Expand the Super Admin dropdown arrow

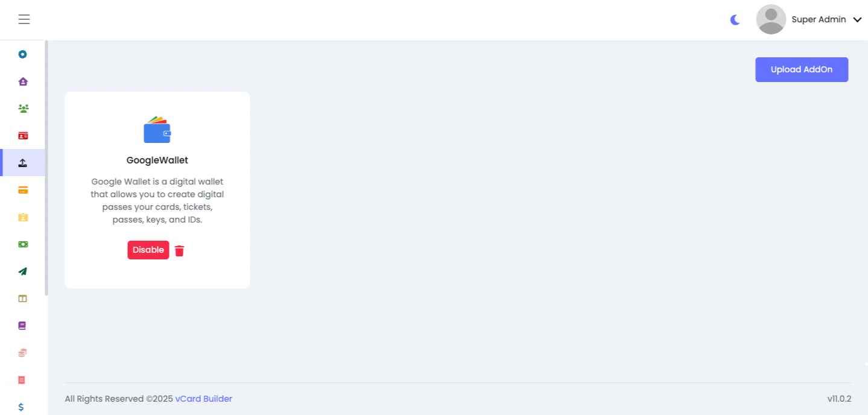coord(857,20)
